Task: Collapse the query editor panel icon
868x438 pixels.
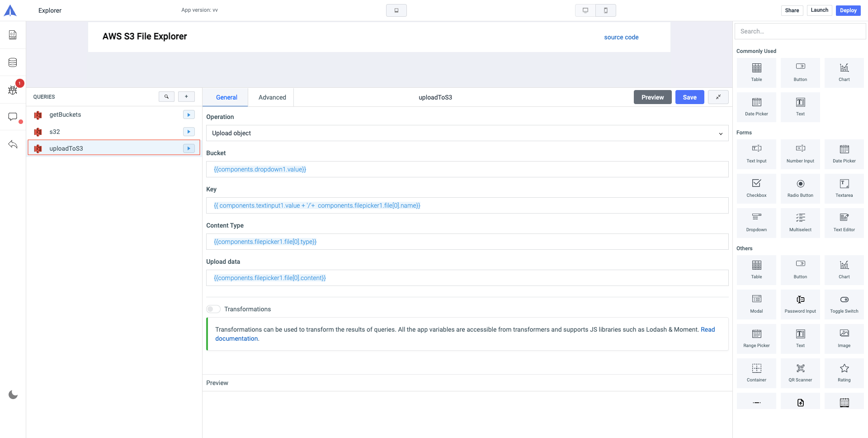Action: tap(718, 97)
